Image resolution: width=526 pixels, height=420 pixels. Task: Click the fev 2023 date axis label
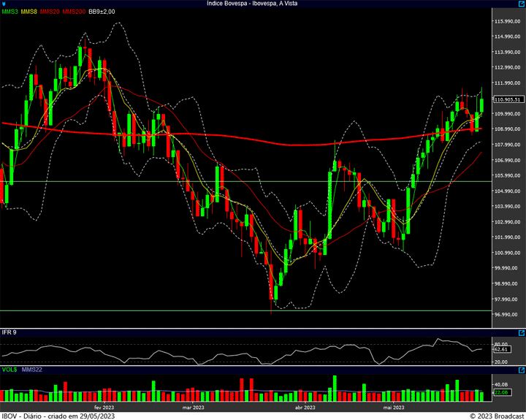[x=104, y=407]
